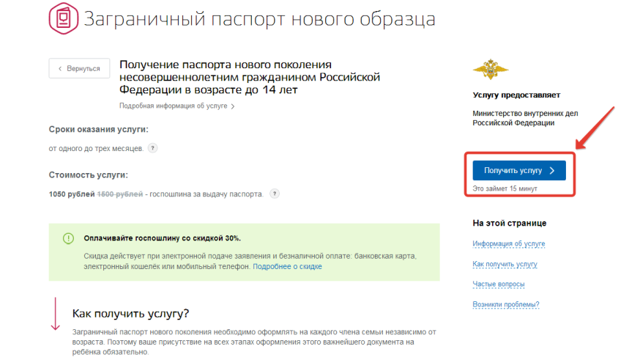Viewport: 640px width, 360px height.
Task: Open the Подробнее о скидке link
Action: click(287, 267)
